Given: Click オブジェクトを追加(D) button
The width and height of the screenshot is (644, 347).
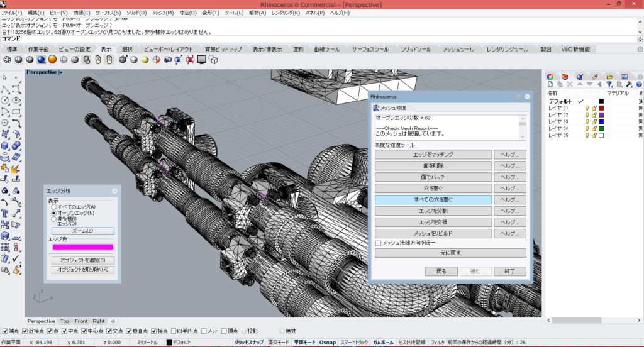Looking at the screenshot, I should pyautogui.click(x=83, y=260).
